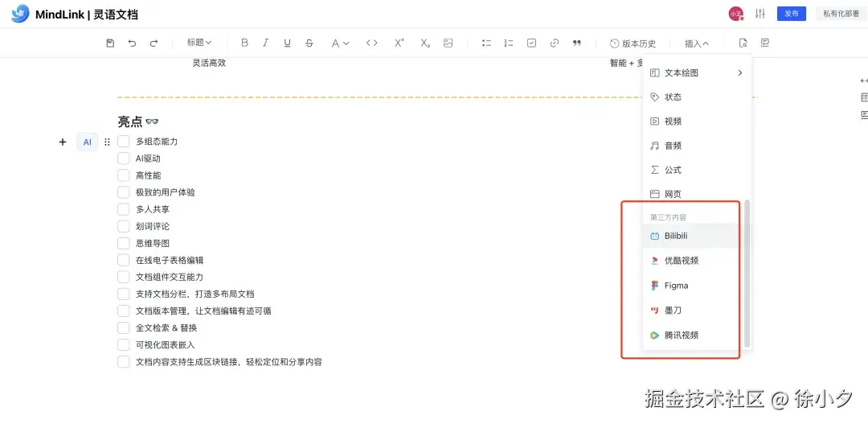Insert a hyperlink

coord(554,43)
